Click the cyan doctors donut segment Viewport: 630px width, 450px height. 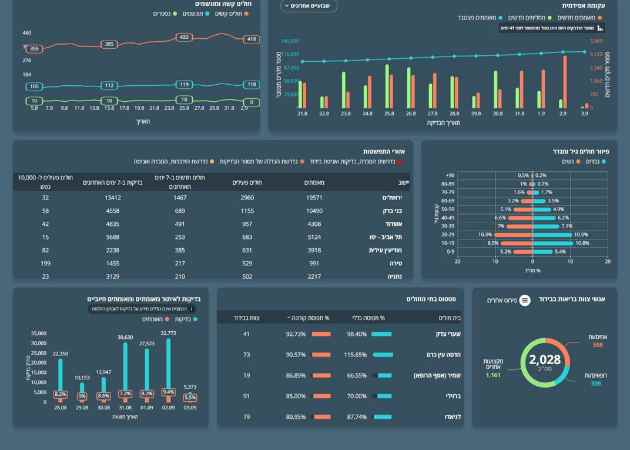(x=564, y=376)
